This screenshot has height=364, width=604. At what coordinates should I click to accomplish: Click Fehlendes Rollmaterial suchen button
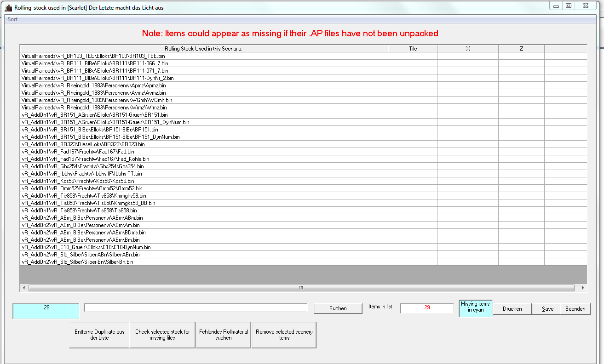point(224,335)
